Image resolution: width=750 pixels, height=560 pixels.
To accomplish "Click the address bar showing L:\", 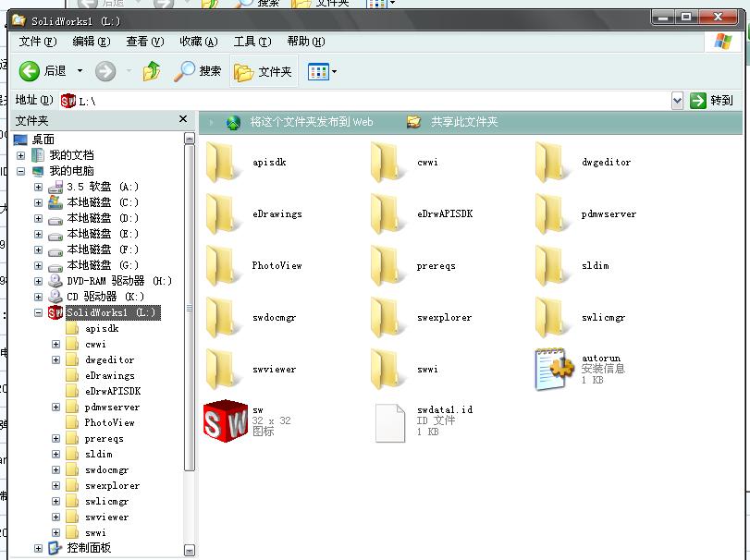I will tap(366, 101).
